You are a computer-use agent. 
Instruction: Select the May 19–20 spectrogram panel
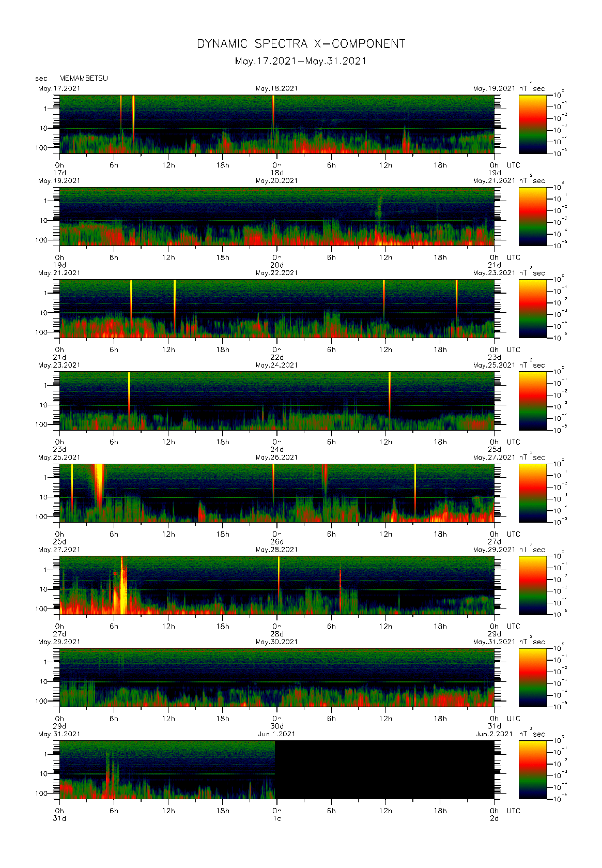coord(277,216)
